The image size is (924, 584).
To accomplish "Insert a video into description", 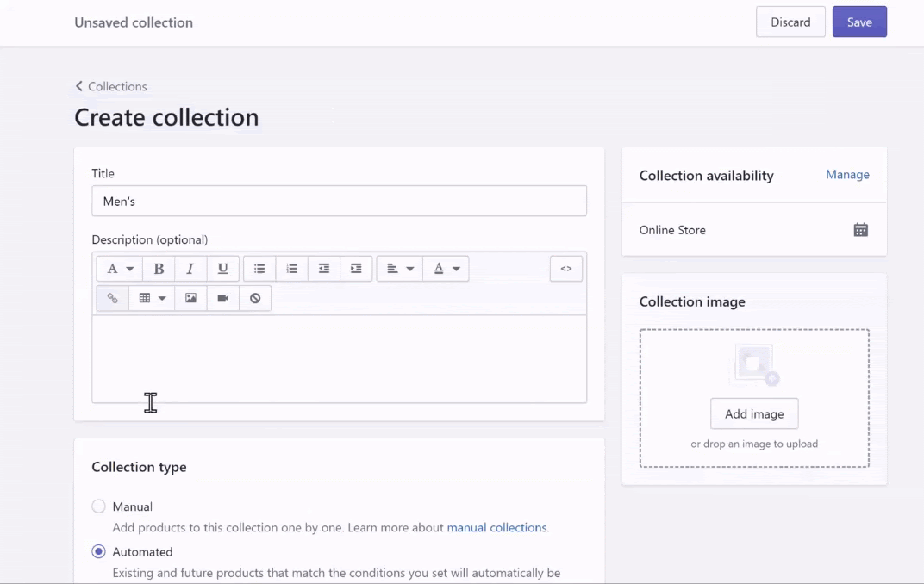I will point(222,298).
